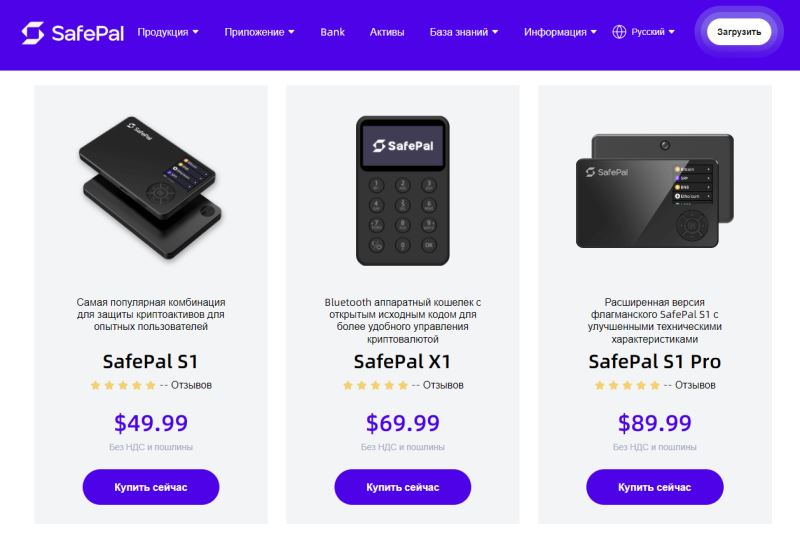Buy the SafePal S1 wallet now

[151, 487]
